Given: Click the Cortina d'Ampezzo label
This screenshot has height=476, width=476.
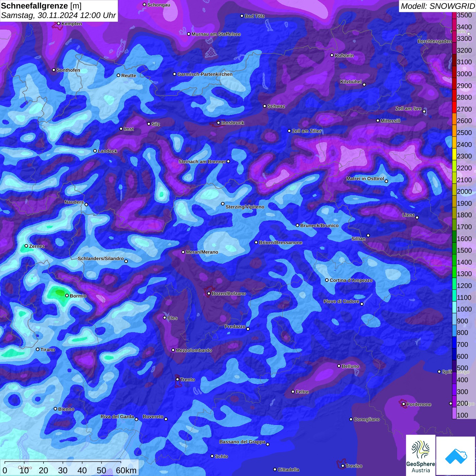Looking at the screenshot, I should point(351,280).
